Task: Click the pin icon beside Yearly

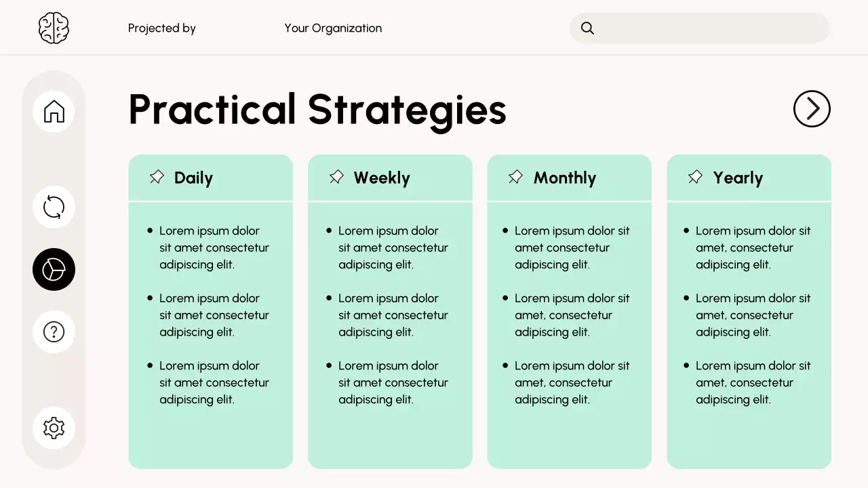Action: [x=695, y=178]
